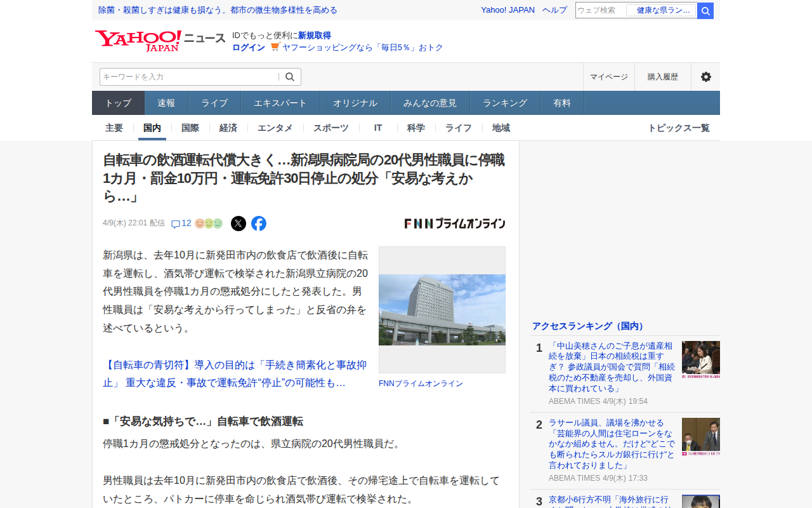The height and width of the screenshot is (508, 812).
Task: Open the 科学 category
Action: (x=416, y=128)
